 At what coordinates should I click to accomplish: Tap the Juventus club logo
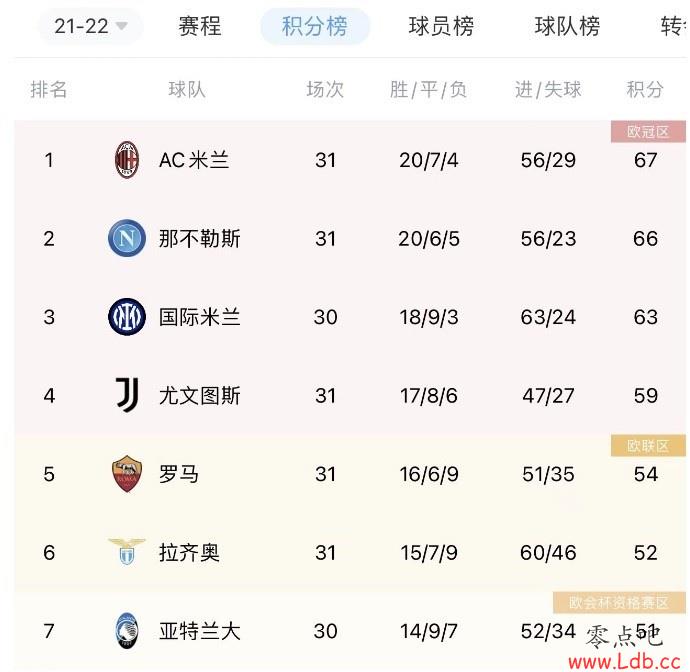point(127,395)
